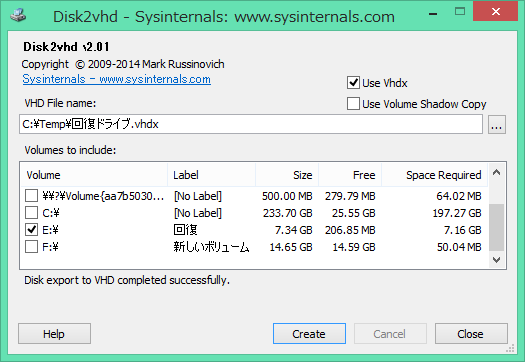525x362 pixels.
Task: Sort by the Free column header
Action: coord(350,175)
